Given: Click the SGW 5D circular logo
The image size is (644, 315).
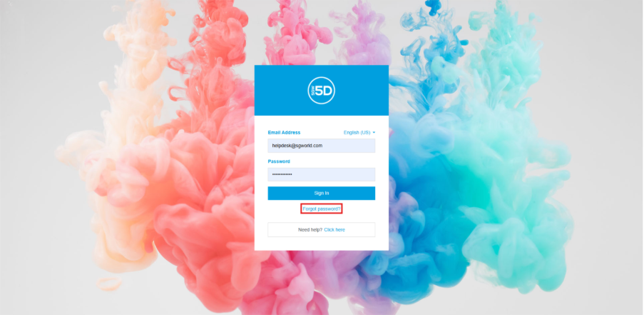Looking at the screenshot, I should click(x=321, y=91).
